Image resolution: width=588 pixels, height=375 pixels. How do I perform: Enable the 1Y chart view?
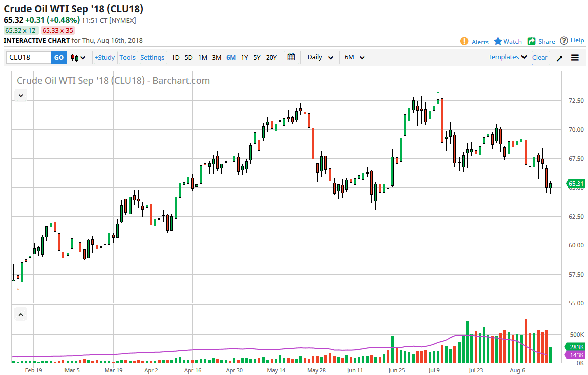244,57
